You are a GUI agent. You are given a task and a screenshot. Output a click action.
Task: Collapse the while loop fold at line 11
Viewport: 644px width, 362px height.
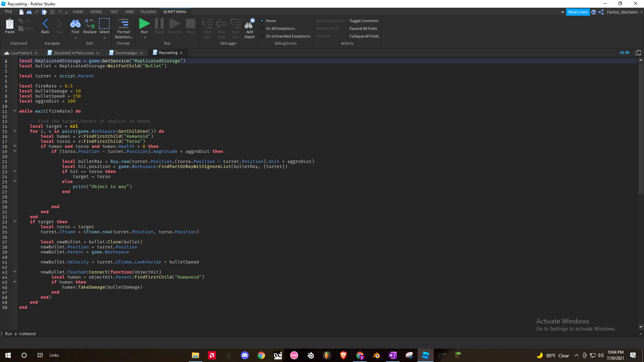coord(15,111)
